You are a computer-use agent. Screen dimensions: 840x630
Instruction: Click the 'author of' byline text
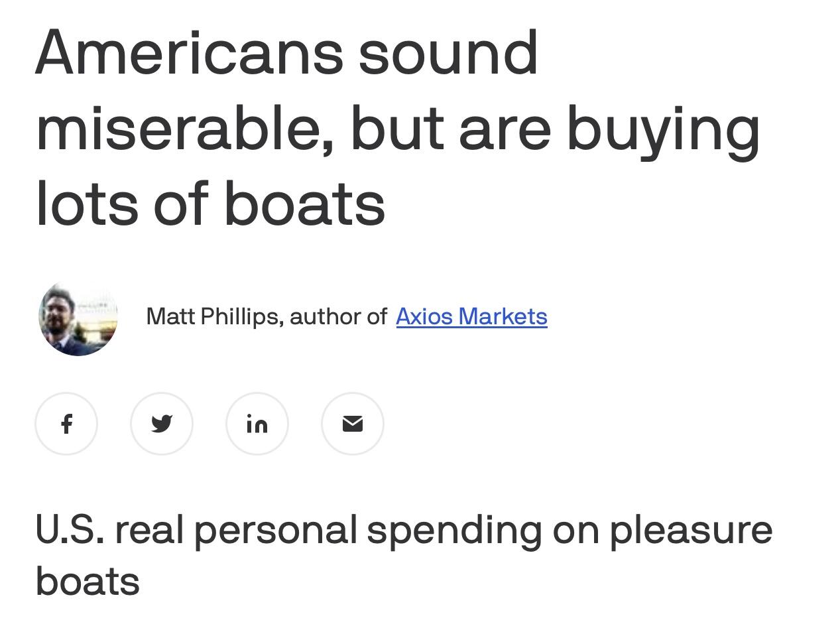[x=338, y=316]
